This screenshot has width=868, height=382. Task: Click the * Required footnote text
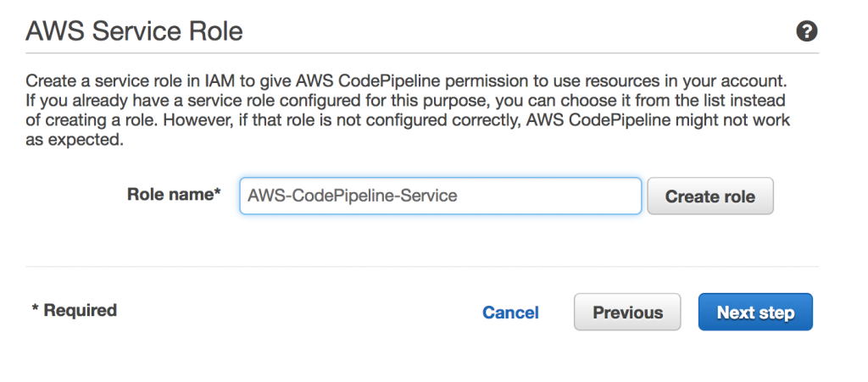75,310
